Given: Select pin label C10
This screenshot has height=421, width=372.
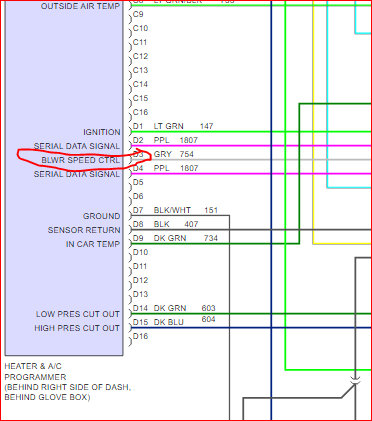Looking at the screenshot, I should coord(140,28).
